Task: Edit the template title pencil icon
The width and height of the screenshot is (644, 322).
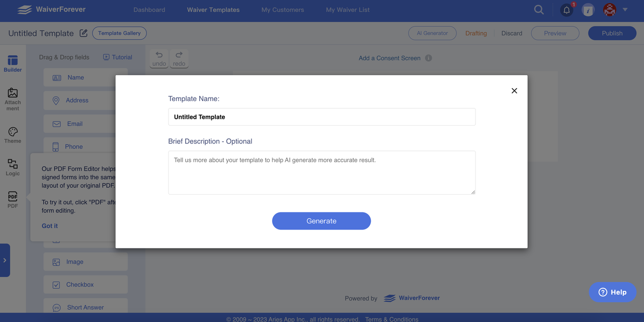Action: point(84,33)
